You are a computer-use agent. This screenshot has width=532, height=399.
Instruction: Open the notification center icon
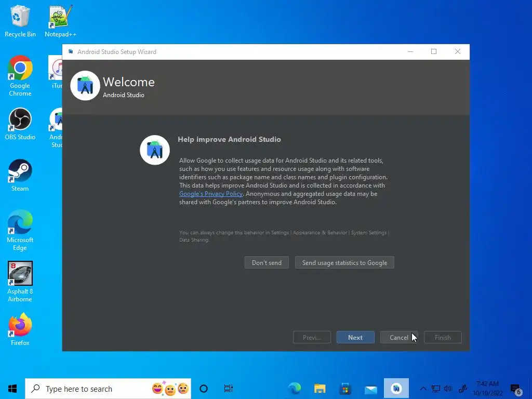(516, 389)
